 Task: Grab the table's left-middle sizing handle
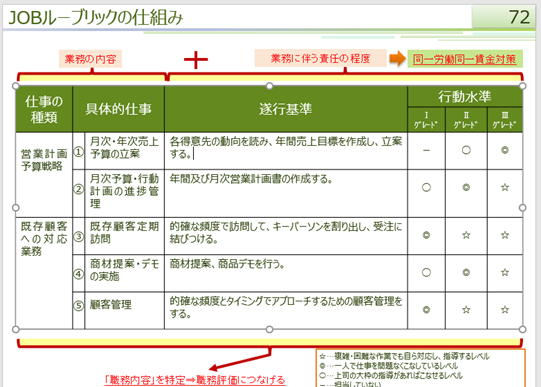[x=16, y=208]
